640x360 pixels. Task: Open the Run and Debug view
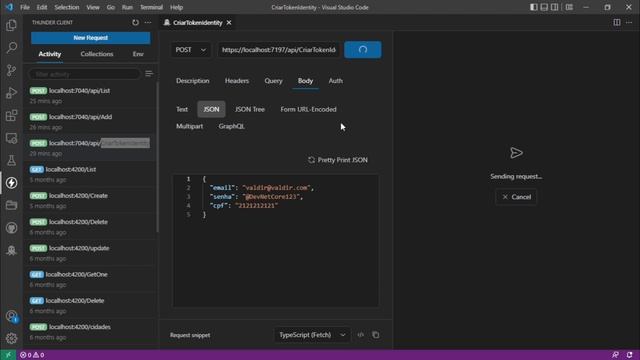click(x=11, y=93)
